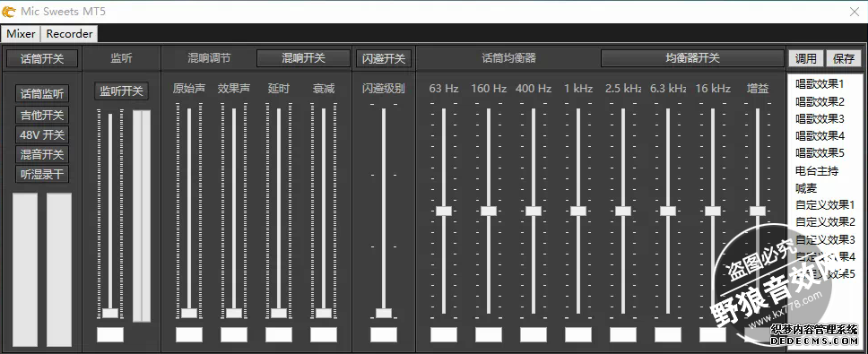The width and height of the screenshot is (868, 354).
Task: Toggle the 48V 开关 phantom power
Action: coord(42,135)
